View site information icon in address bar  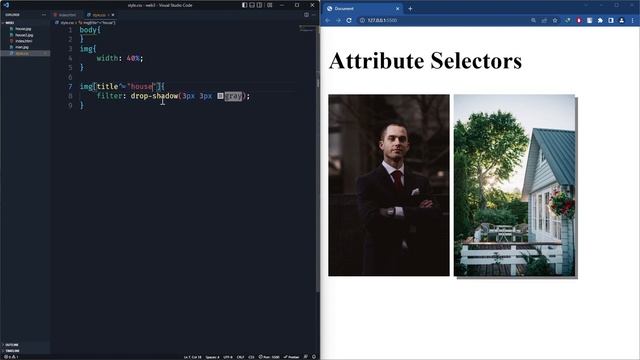pos(362,20)
